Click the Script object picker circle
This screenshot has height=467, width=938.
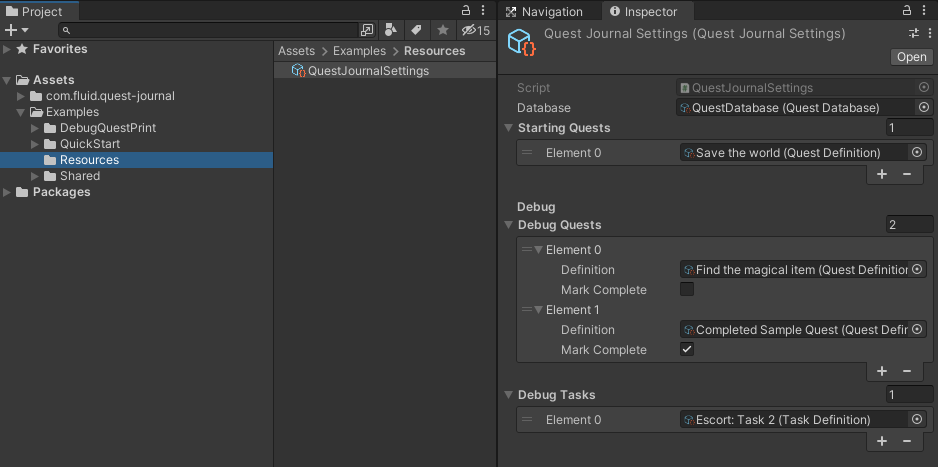(x=924, y=88)
